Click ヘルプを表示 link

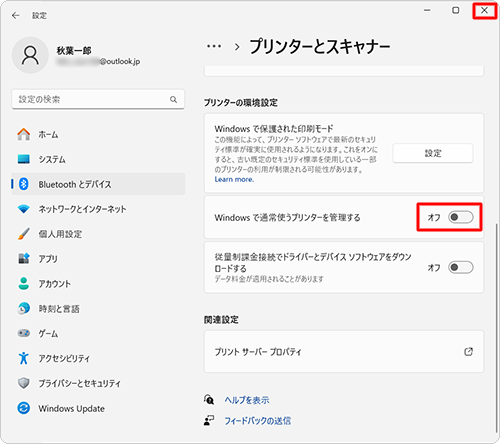coord(247,400)
